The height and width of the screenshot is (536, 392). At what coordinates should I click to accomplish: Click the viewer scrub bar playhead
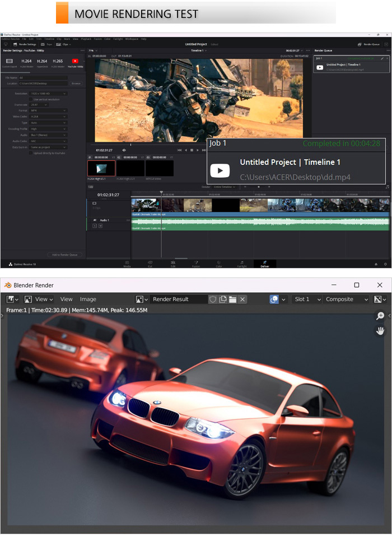131,145
